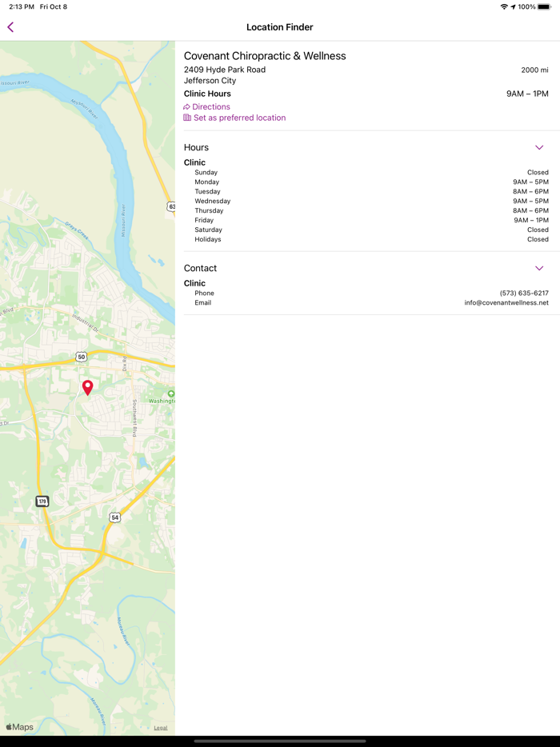Image resolution: width=560 pixels, height=747 pixels.
Task: Go back using the purple back chevron
Action: click(x=10, y=27)
